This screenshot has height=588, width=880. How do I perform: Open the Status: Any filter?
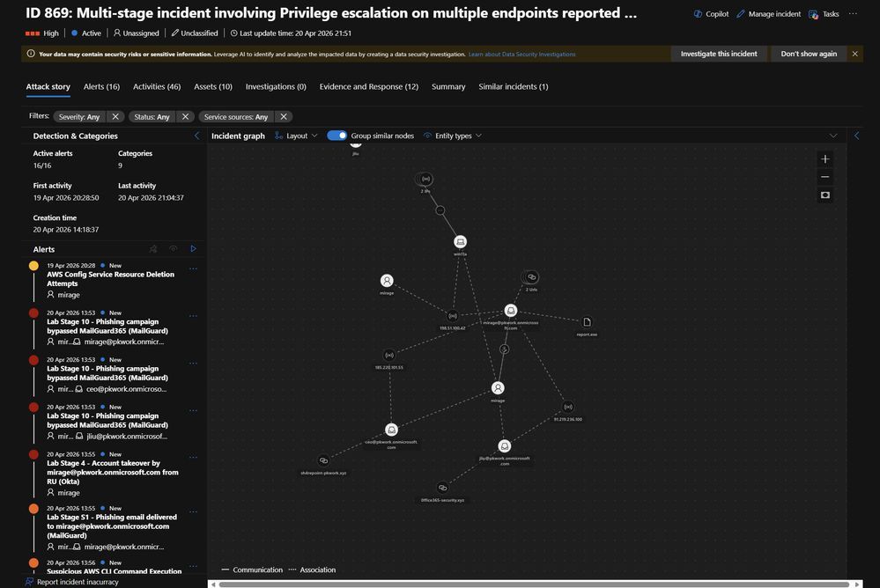pyautogui.click(x=152, y=117)
